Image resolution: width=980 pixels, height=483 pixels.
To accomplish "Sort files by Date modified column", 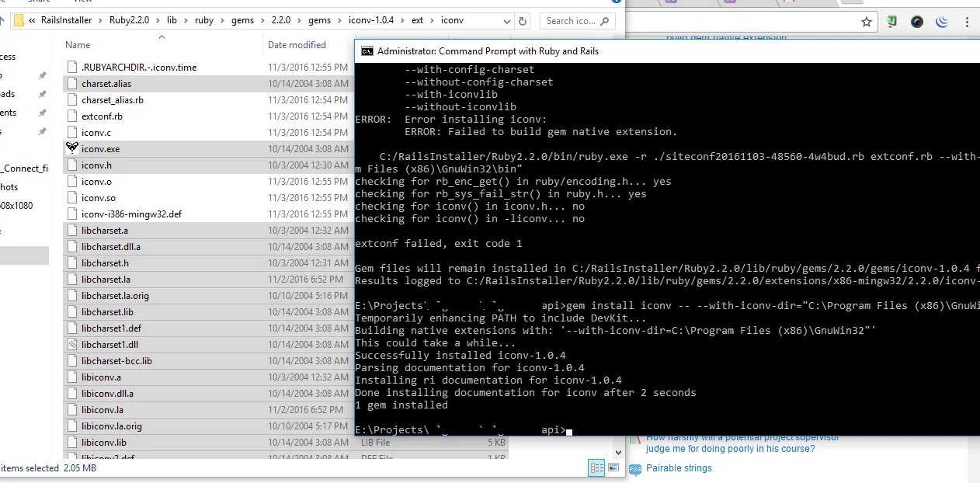I will [x=297, y=45].
